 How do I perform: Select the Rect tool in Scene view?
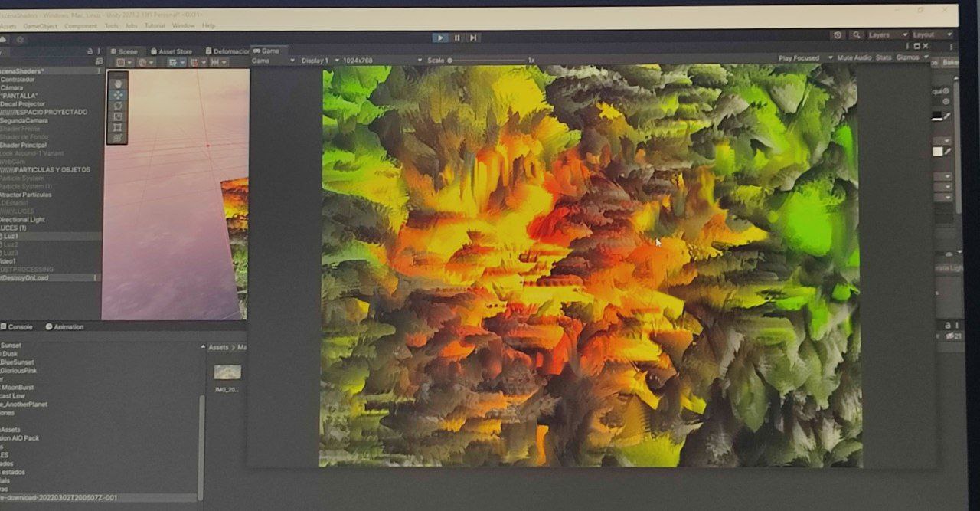pyautogui.click(x=118, y=127)
